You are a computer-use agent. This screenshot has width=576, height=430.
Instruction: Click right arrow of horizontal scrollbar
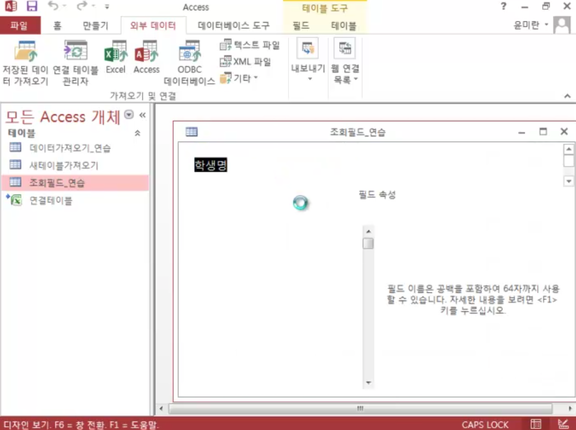569,408
